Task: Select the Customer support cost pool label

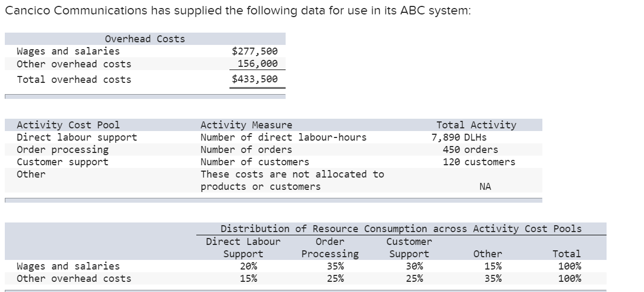Action: tap(63, 162)
